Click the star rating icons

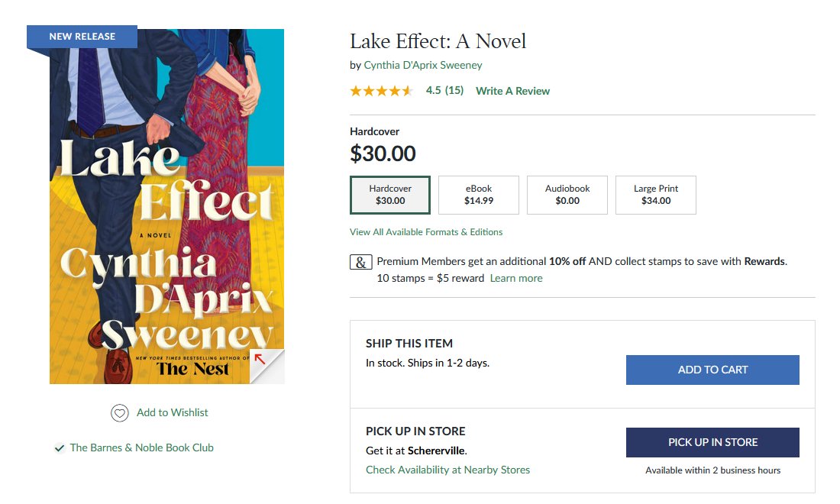pos(381,91)
